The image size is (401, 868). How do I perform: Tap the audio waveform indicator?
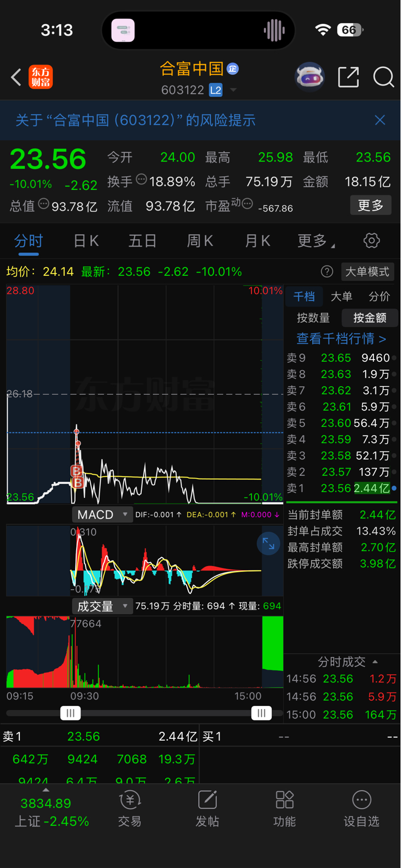[274, 30]
